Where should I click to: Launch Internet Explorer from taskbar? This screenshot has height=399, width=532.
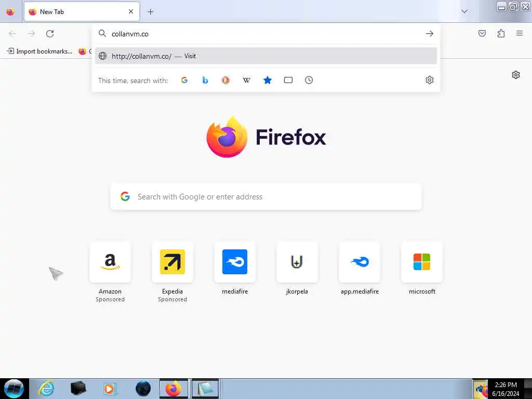(46, 389)
